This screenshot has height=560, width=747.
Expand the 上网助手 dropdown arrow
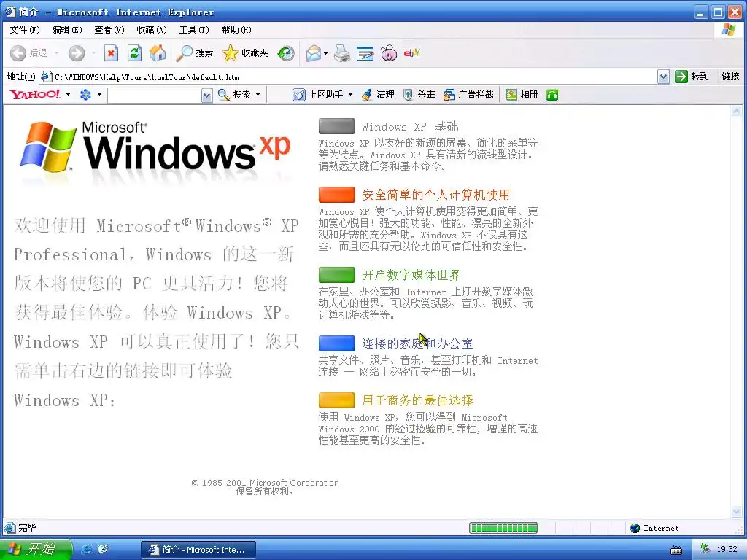click(x=350, y=94)
